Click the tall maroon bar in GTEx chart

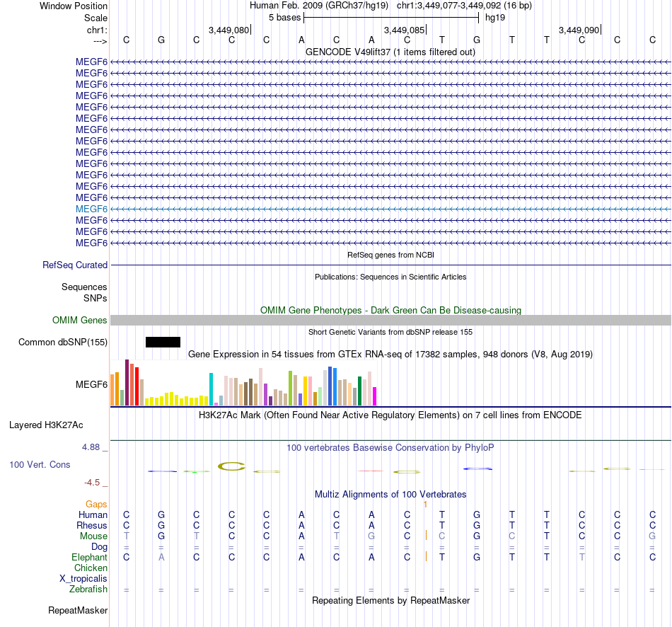(127, 383)
